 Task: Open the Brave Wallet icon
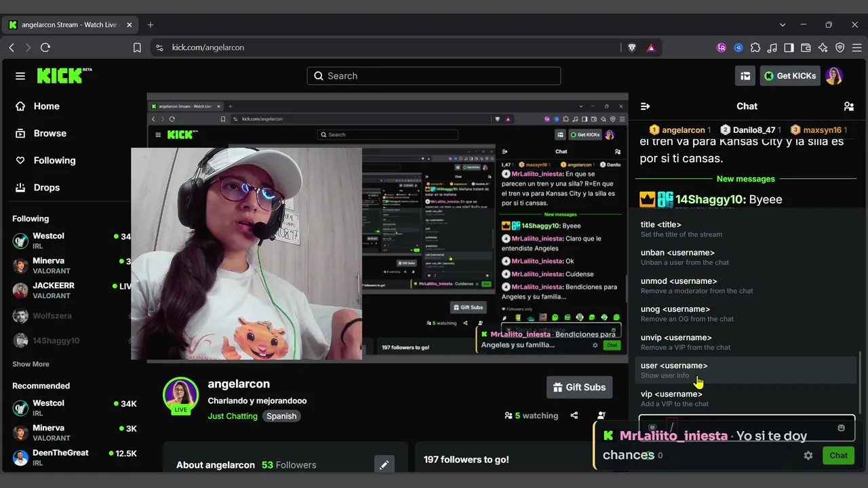[x=806, y=47]
